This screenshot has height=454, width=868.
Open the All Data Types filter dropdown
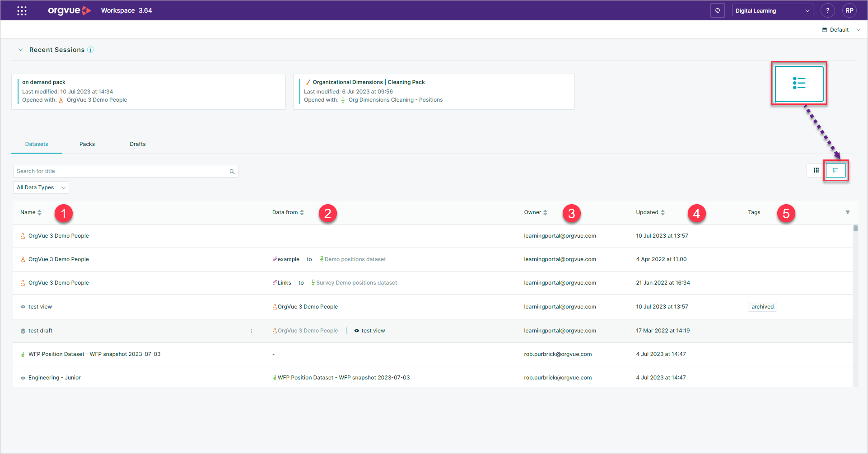pos(41,187)
